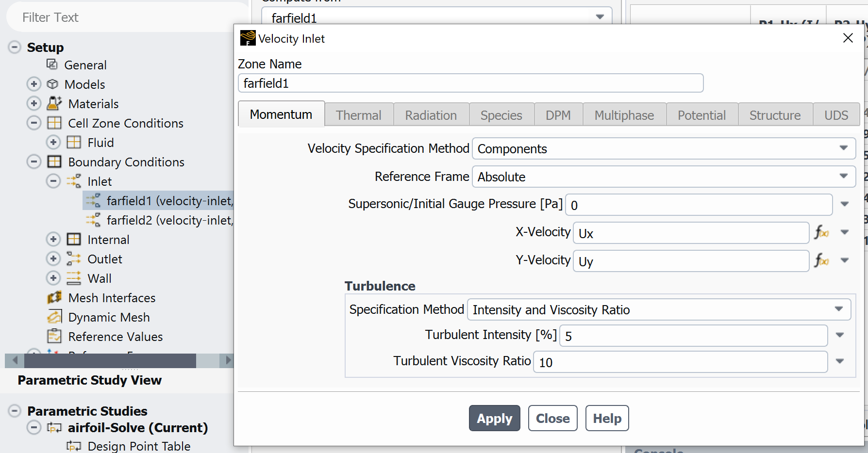Click the Reference Values icon
Screen dimensions: 868x453
(54, 336)
